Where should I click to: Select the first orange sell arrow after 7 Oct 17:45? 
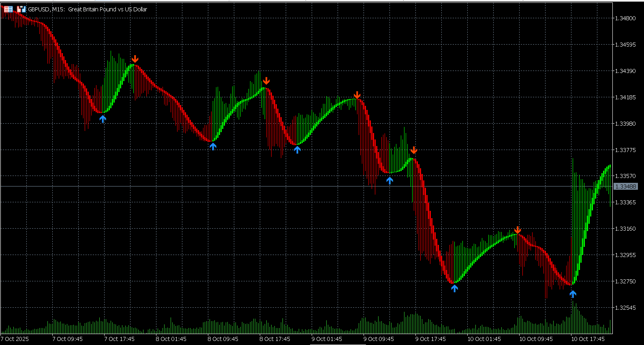point(135,59)
